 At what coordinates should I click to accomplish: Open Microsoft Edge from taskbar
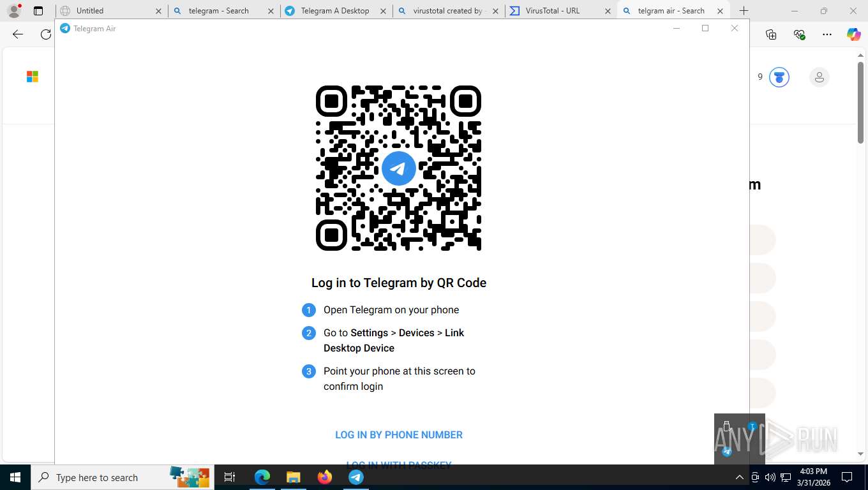(262, 477)
